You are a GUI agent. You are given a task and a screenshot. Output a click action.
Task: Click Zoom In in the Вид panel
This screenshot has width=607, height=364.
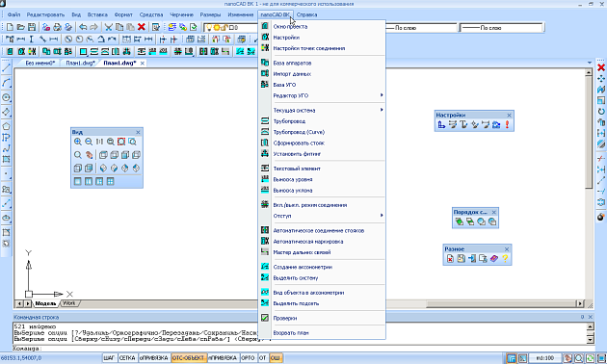[78, 142]
